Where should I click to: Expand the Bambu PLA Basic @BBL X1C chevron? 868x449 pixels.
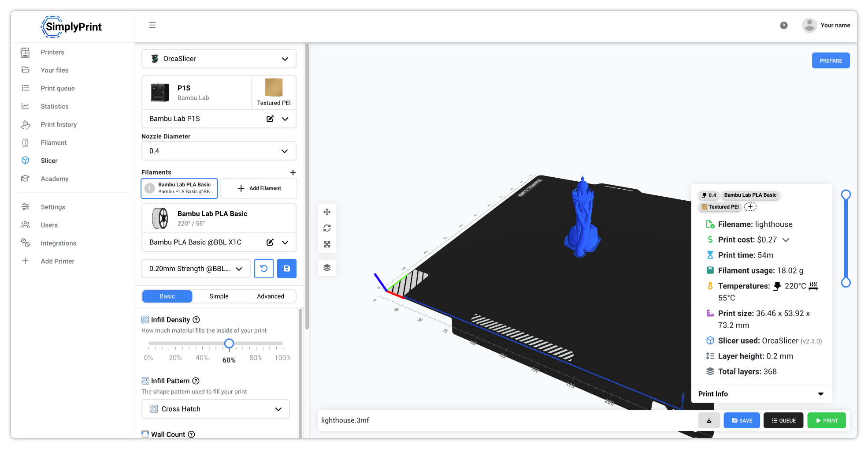point(285,242)
